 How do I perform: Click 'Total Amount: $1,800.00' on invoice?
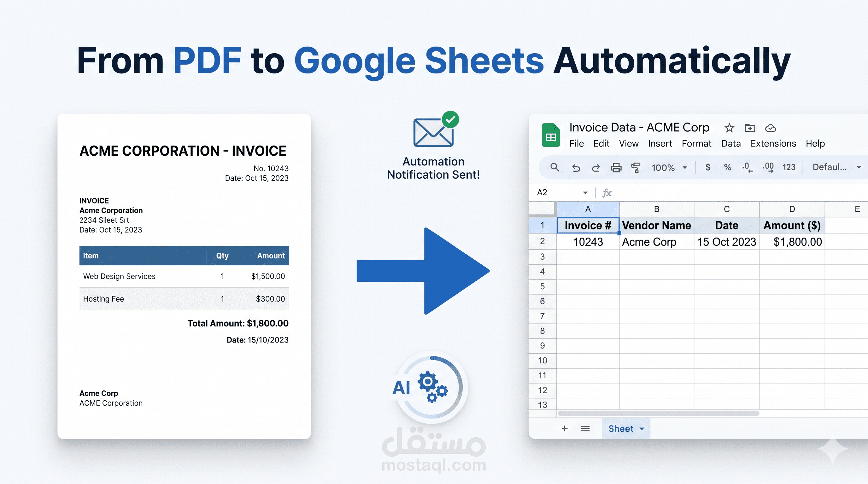238,323
